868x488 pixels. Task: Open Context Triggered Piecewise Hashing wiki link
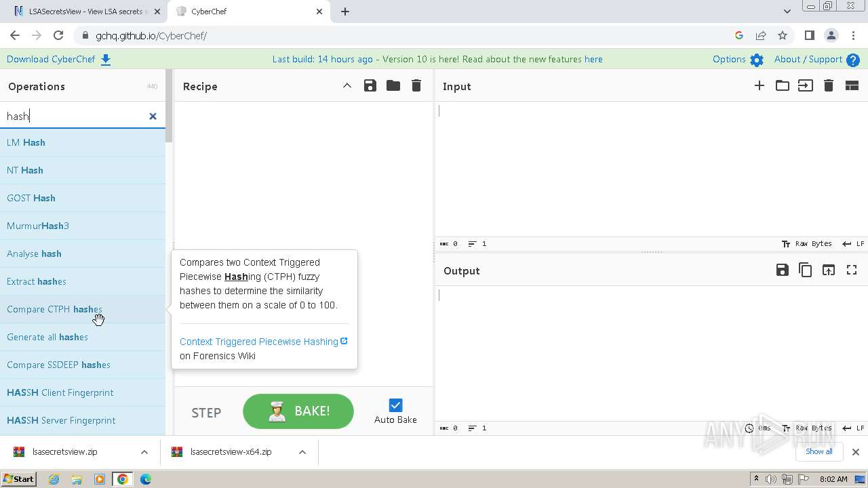coord(263,342)
